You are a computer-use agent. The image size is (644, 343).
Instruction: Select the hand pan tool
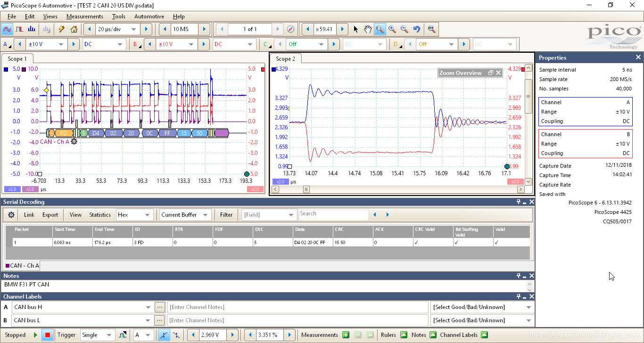(368, 29)
